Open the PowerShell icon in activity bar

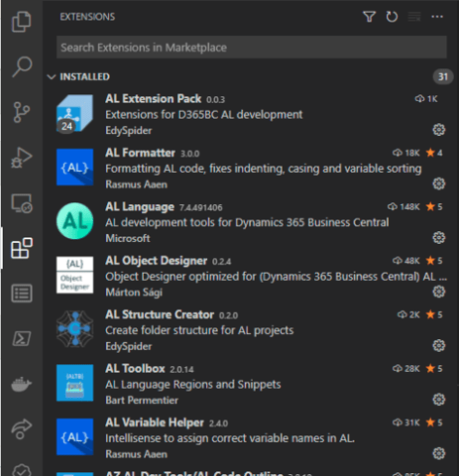22,338
